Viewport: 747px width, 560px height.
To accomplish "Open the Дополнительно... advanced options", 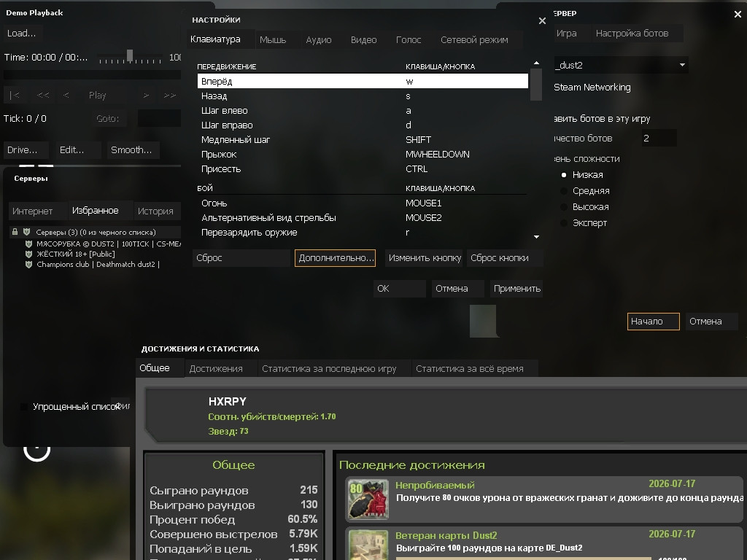I will click(x=336, y=258).
